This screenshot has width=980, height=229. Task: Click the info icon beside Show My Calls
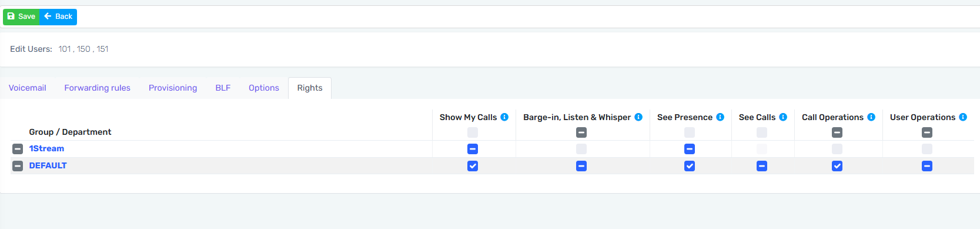coord(504,117)
